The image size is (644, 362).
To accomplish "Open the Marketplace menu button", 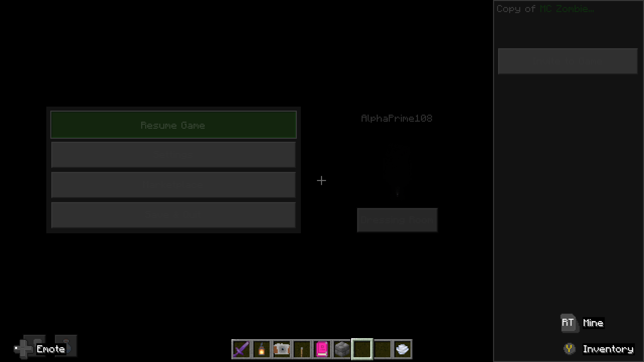I will [173, 185].
